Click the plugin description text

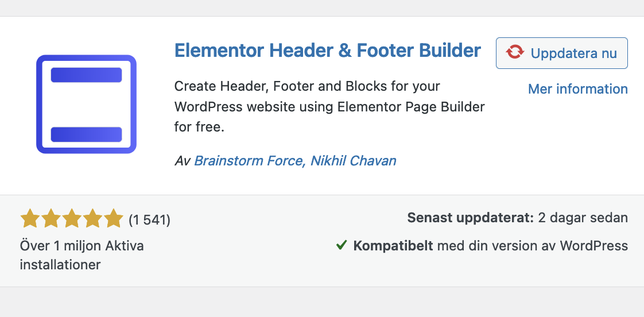[x=329, y=107]
